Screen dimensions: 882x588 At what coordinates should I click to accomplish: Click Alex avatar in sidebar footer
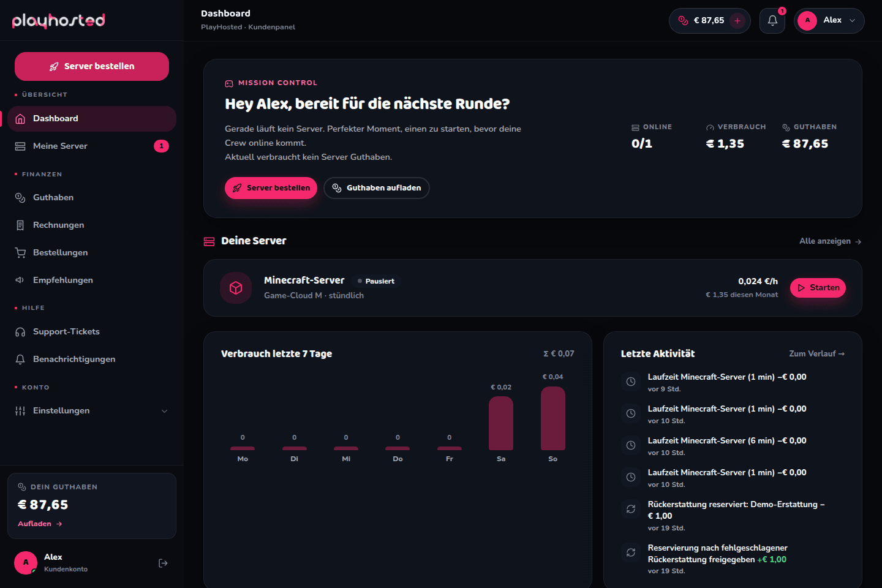pyautogui.click(x=26, y=563)
